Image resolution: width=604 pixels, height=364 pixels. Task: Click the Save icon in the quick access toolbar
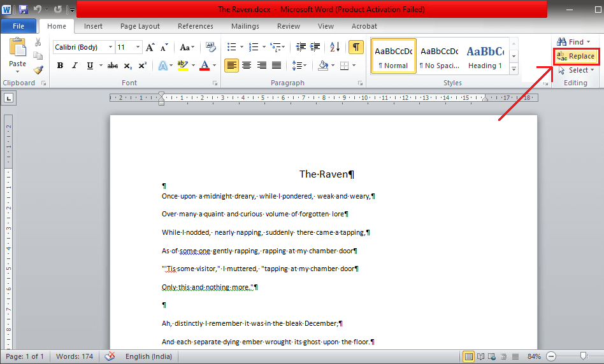[x=24, y=10]
